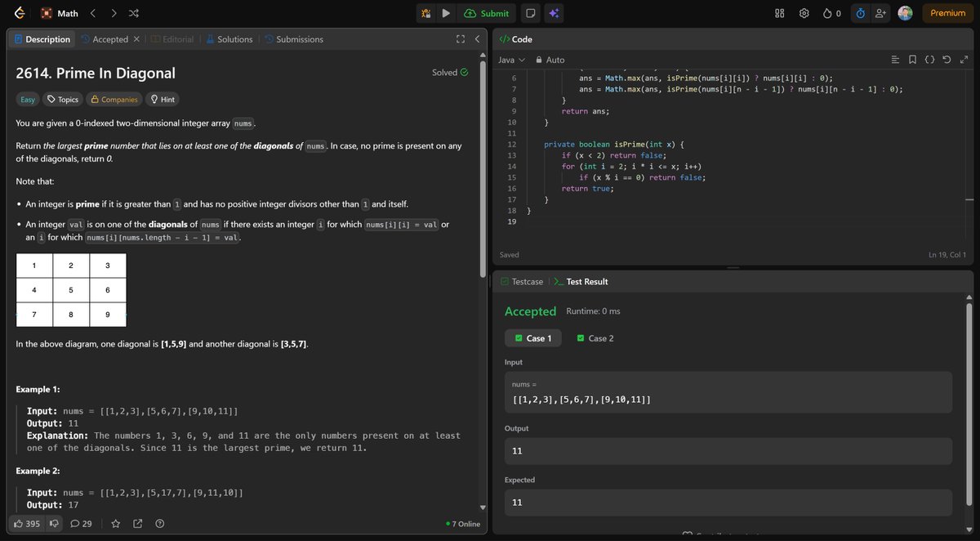Toggle to Case 2 test case
980x541 pixels.
[595, 338]
